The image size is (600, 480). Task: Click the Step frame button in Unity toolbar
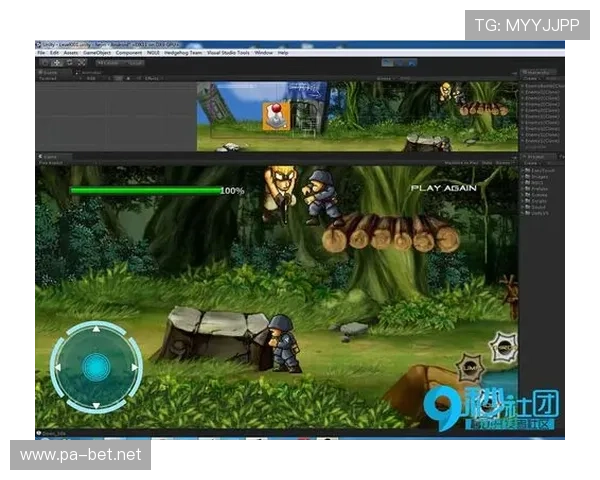point(411,63)
